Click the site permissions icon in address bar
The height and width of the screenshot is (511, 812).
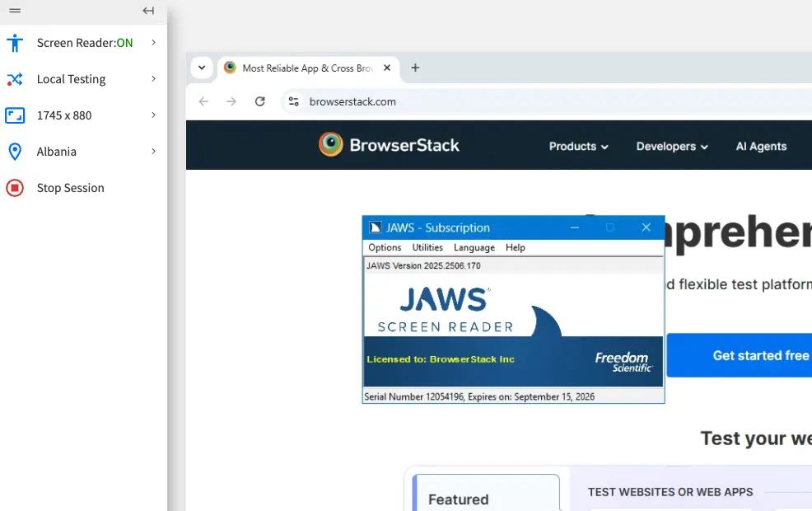293,101
